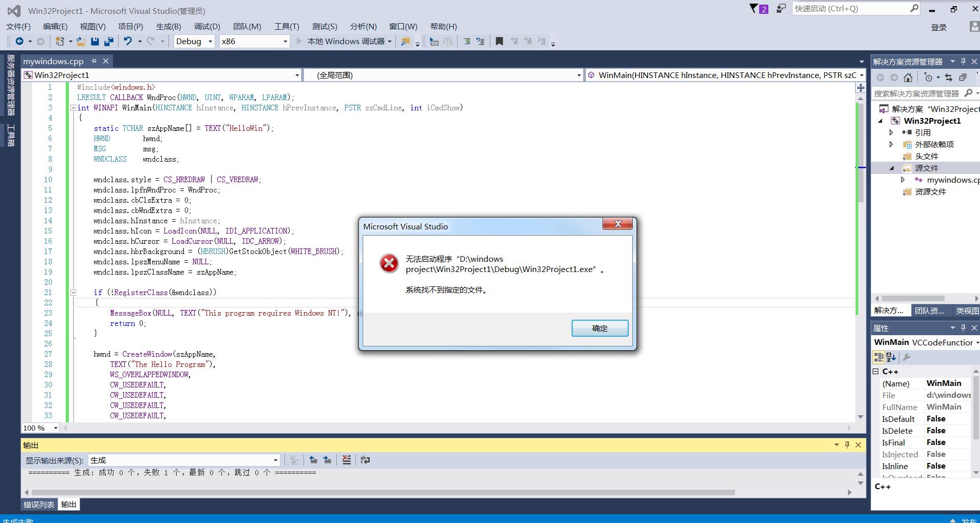Click the uncomment selected lines icon
980x523 pixels.
tap(480, 42)
